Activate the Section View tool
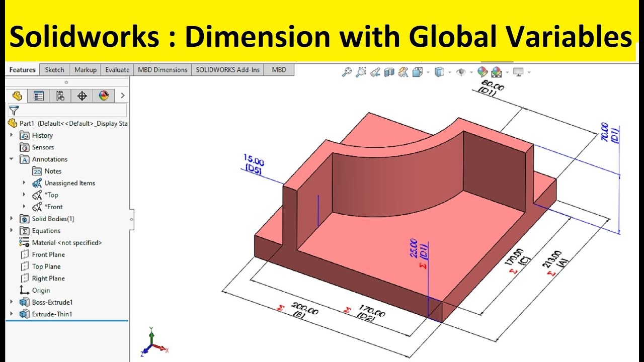Image resolution: width=644 pixels, height=362 pixels. 389,72
